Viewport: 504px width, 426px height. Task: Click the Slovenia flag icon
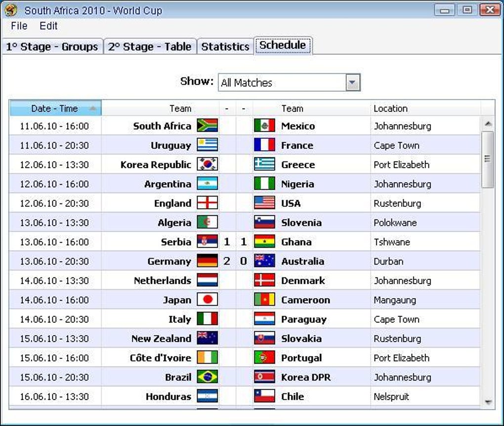click(264, 222)
